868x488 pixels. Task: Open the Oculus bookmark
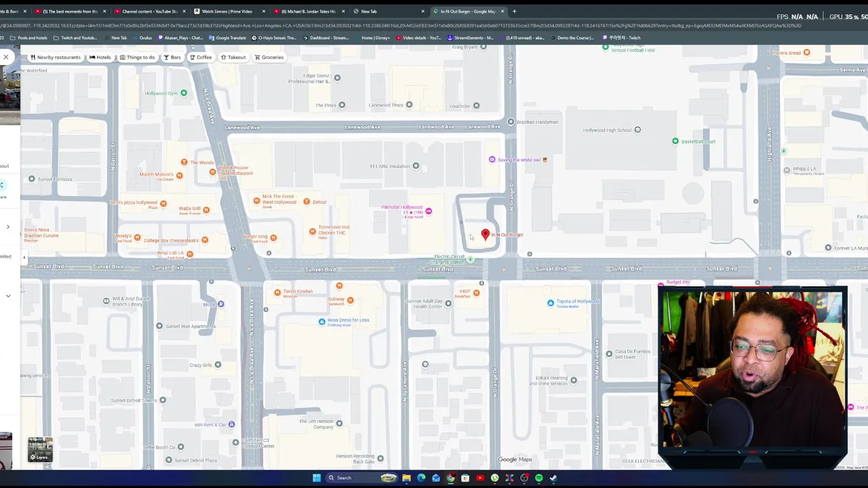pos(142,38)
